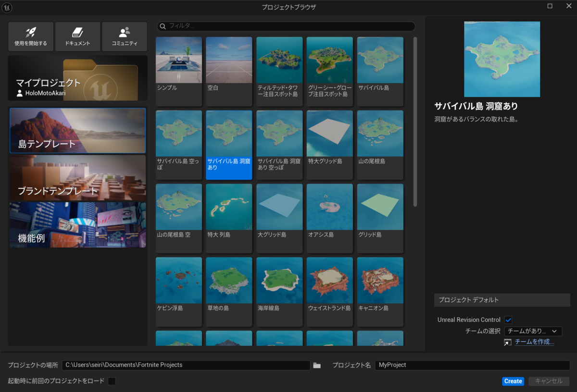Pick the 大グリッド島 template
The image size is (577, 392).
[279, 219]
